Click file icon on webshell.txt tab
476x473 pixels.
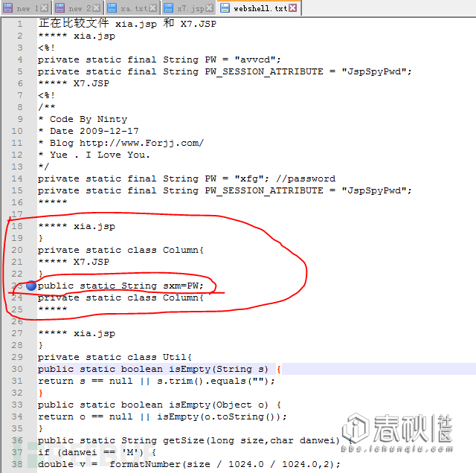tap(225, 7)
